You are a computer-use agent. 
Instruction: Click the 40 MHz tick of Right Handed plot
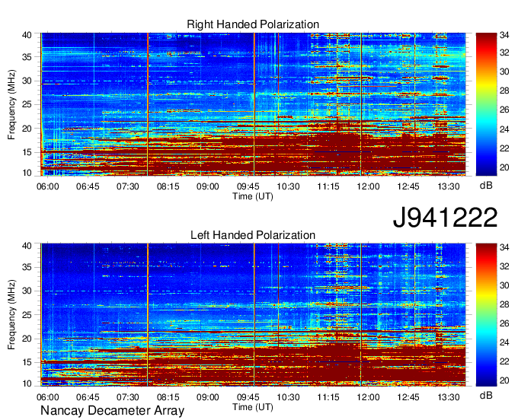coord(27,35)
